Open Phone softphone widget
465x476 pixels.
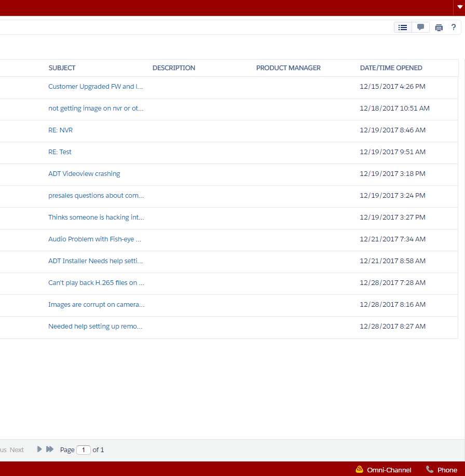click(442, 470)
